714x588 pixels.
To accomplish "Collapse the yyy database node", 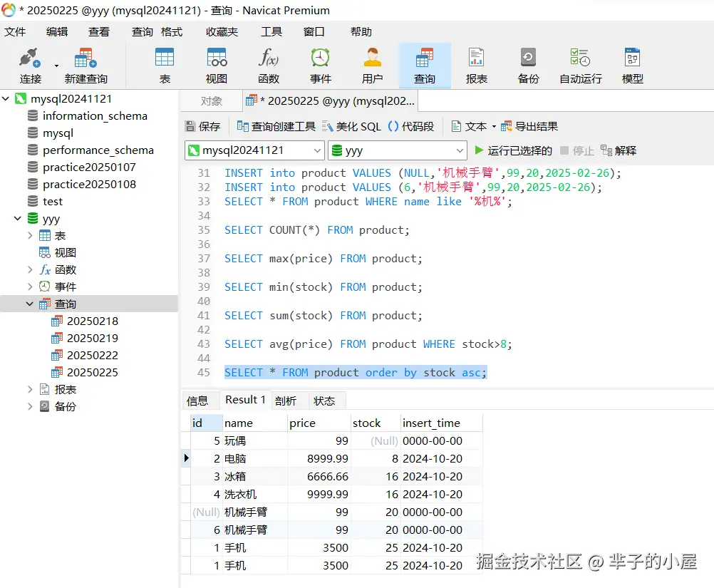I will [x=18, y=218].
